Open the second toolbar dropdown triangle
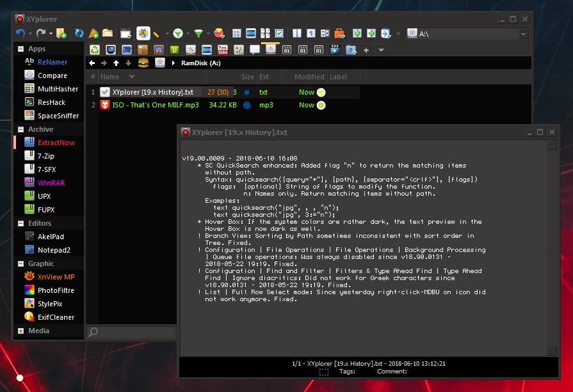 click(x=381, y=50)
